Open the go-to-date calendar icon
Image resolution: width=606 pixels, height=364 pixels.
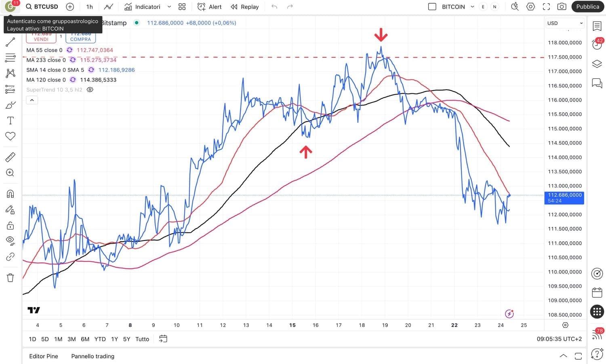click(x=163, y=339)
